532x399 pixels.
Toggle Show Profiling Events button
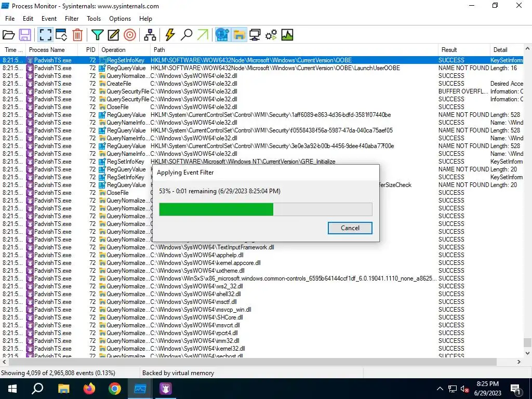[x=287, y=35]
